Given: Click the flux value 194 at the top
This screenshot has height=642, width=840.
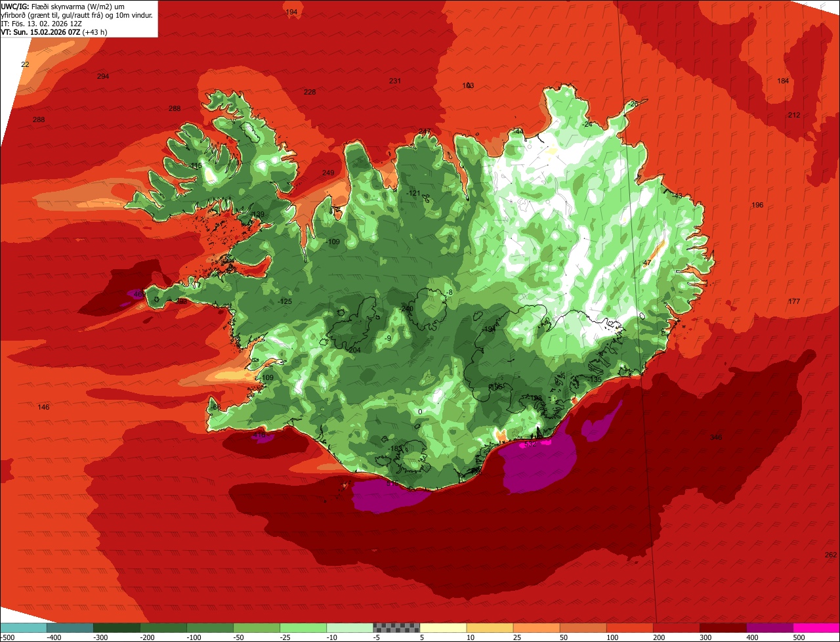Looking at the screenshot, I should pyautogui.click(x=292, y=12).
